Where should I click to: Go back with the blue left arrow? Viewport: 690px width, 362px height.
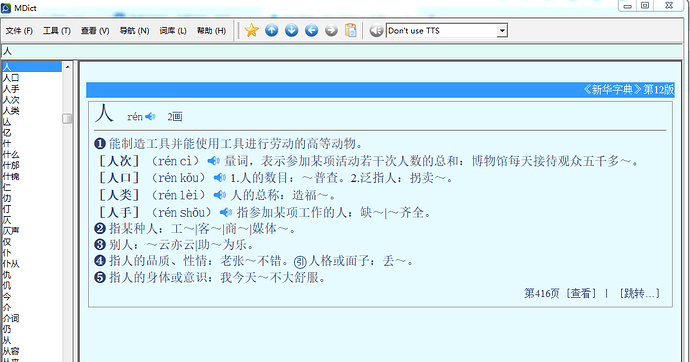point(312,30)
